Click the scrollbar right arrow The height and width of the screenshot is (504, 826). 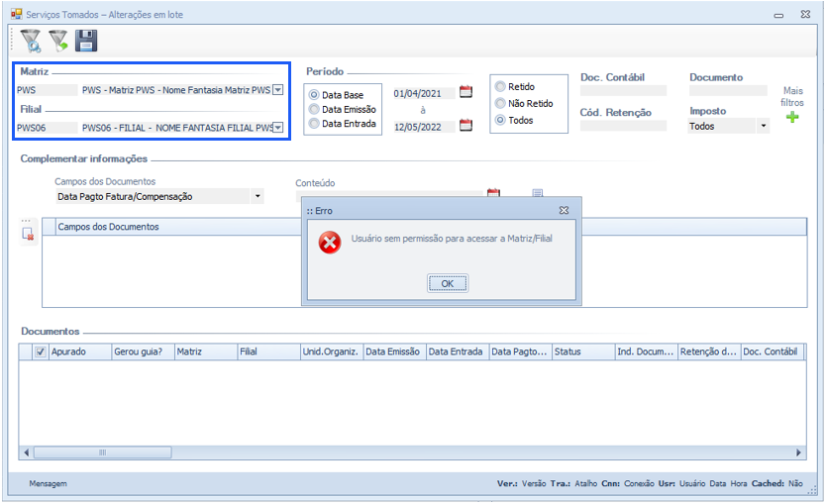point(798,453)
